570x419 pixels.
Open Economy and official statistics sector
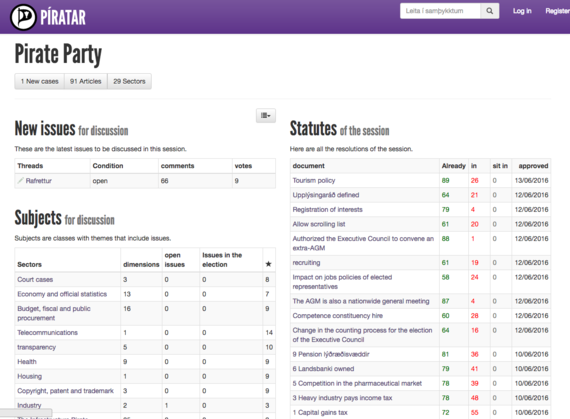[x=62, y=294]
